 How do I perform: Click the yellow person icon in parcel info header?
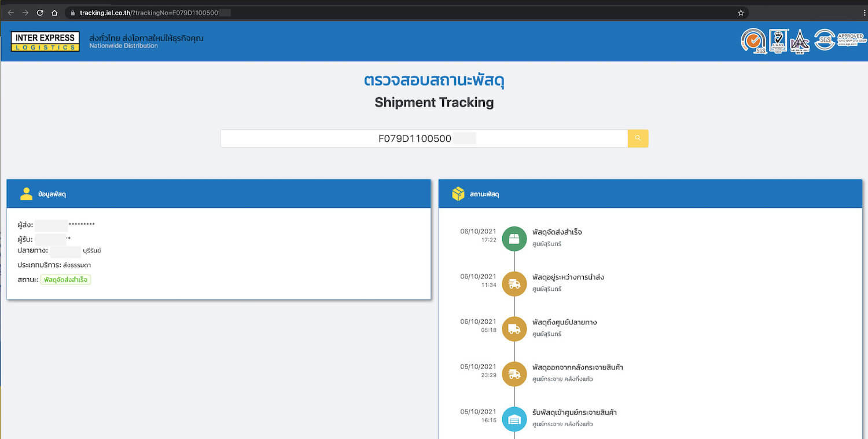26,194
